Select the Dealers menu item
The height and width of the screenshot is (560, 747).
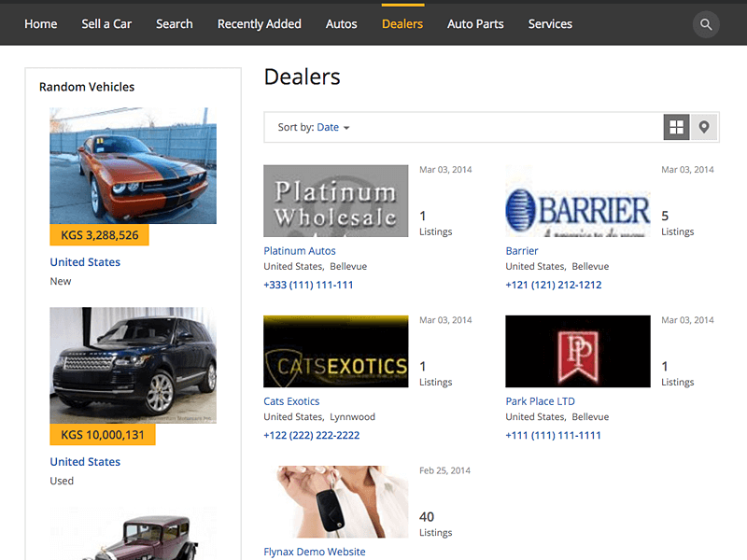[402, 24]
